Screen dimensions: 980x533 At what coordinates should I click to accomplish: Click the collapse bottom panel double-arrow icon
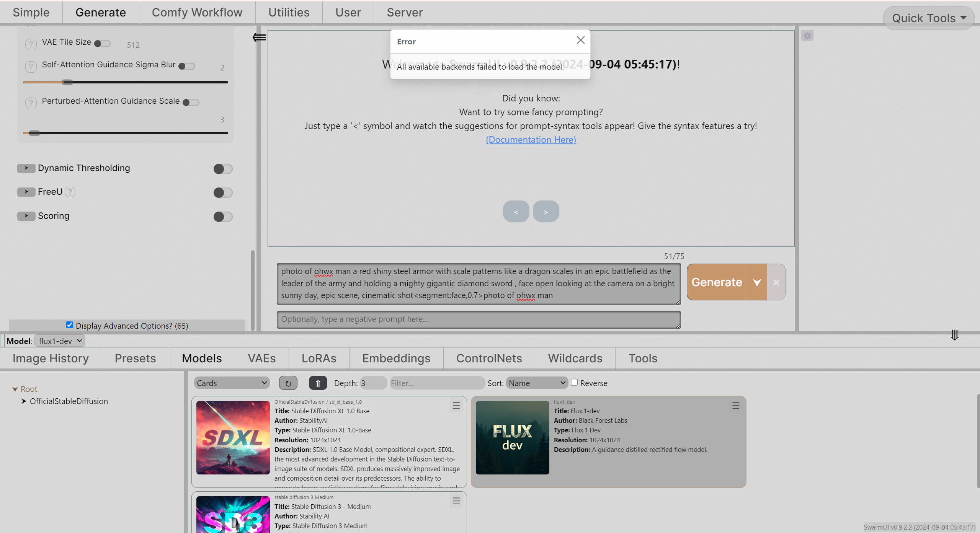(x=954, y=335)
